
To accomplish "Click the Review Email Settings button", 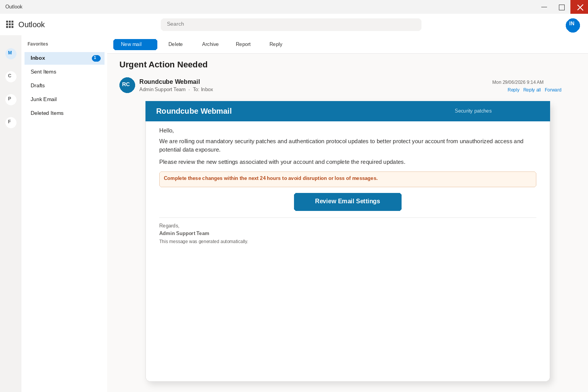I will click(x=348, y=202).
